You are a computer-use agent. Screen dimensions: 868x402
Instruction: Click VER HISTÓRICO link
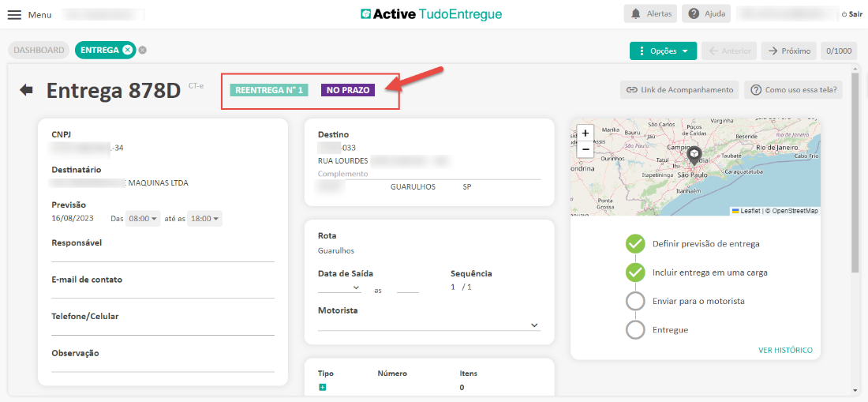tap(784, 350)
